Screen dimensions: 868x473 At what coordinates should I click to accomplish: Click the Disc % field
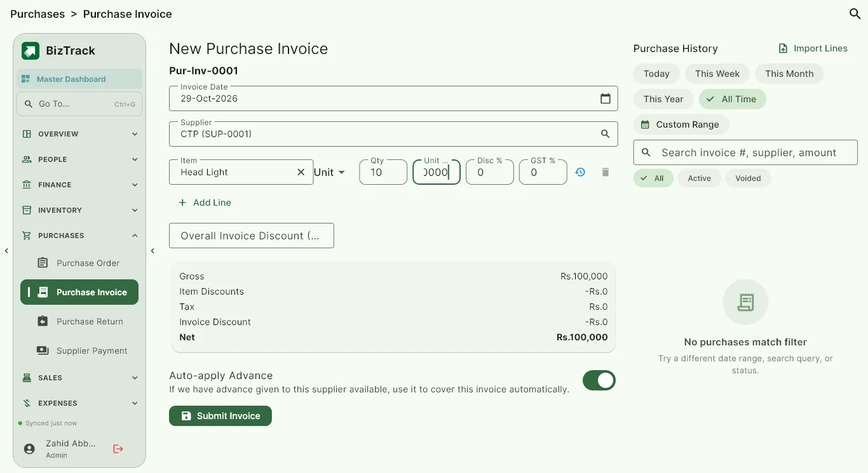click(490, 172)
